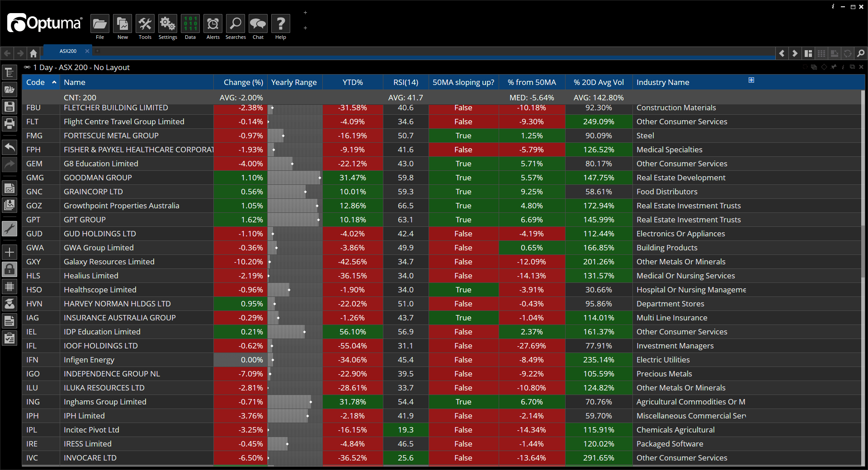Click the forward navigation arrow
The height and width of the screenshot is (470, 868).
[x=20, y=53]
